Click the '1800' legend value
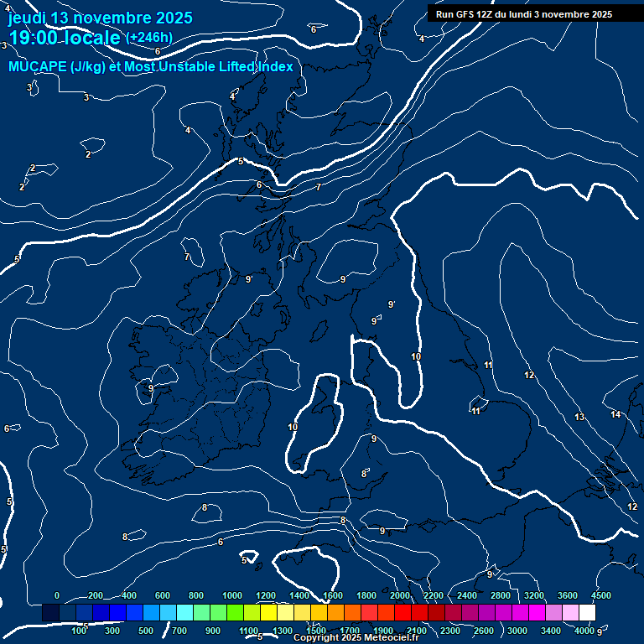Image resolution: width=644 pixels, height=644 pixels. [366, 595]
